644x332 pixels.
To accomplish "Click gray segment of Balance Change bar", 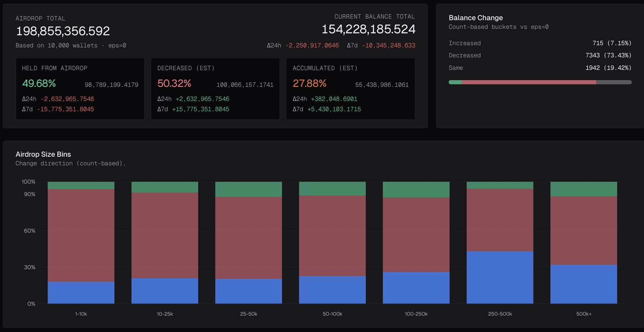I will coord(614,82).
